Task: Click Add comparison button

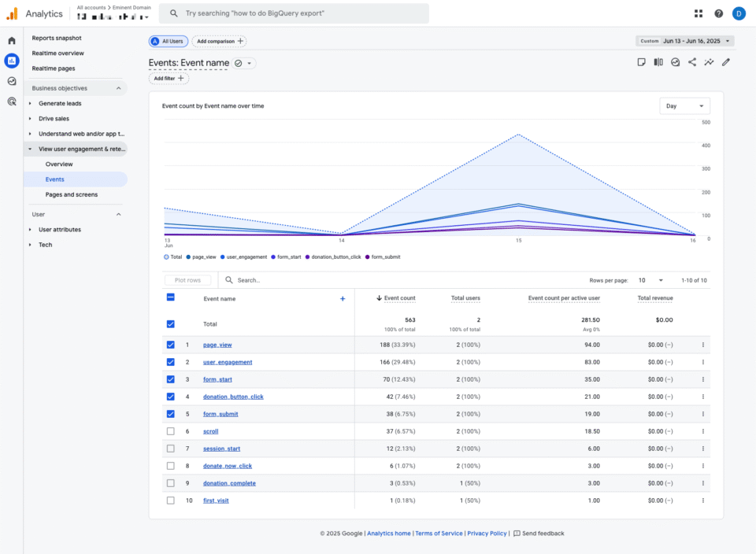Action: pos(220,42)
